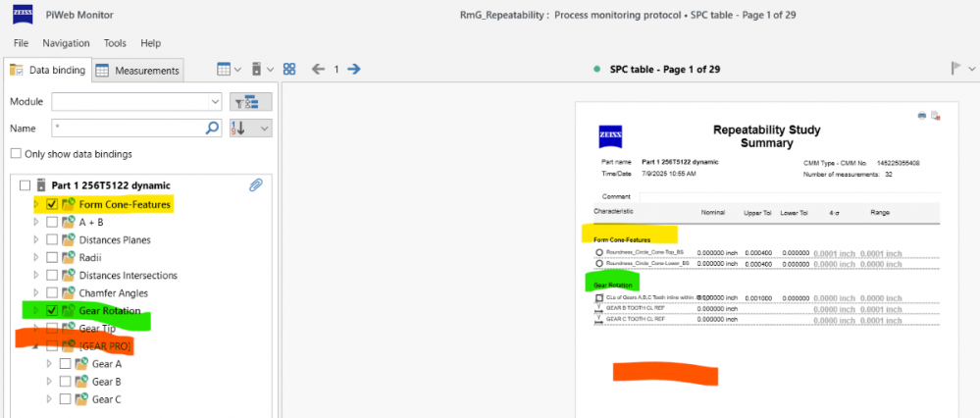This screenshot has height=418, width=980.
Task: Open dropdown arrow beside the flag icon
Action: point(971,69)
